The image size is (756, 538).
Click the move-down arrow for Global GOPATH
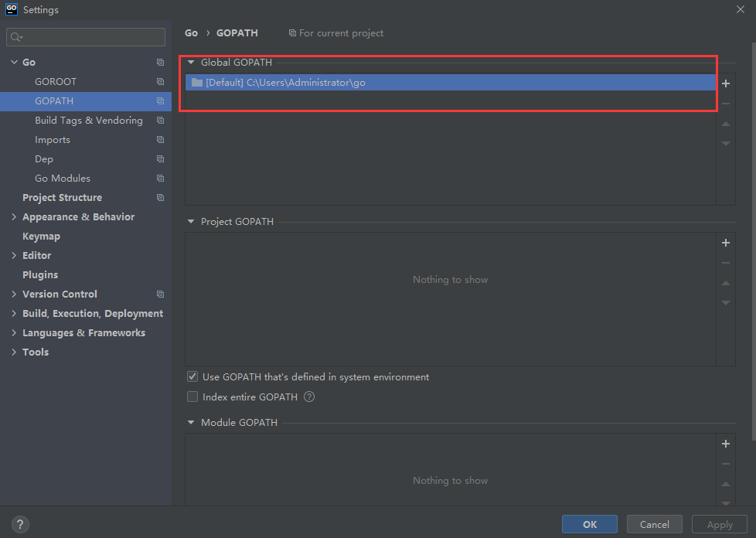coord(726,144)
